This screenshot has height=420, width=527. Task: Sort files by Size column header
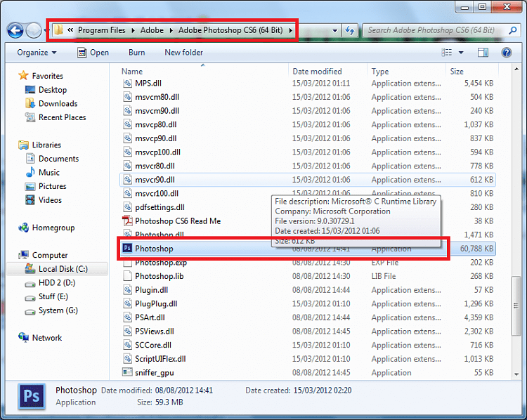tap(473, 71)
